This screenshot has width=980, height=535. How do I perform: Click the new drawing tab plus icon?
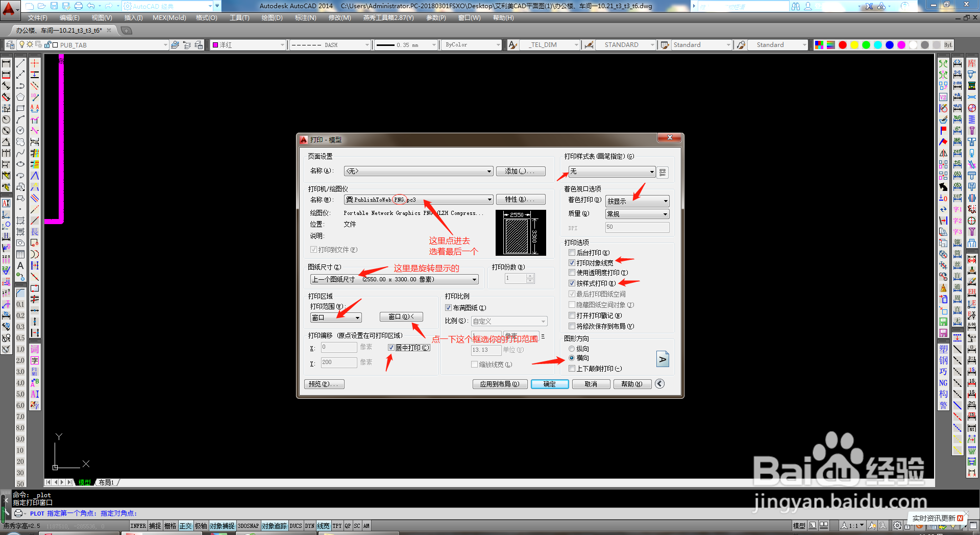pyautogui.click(x=126, y=31)
